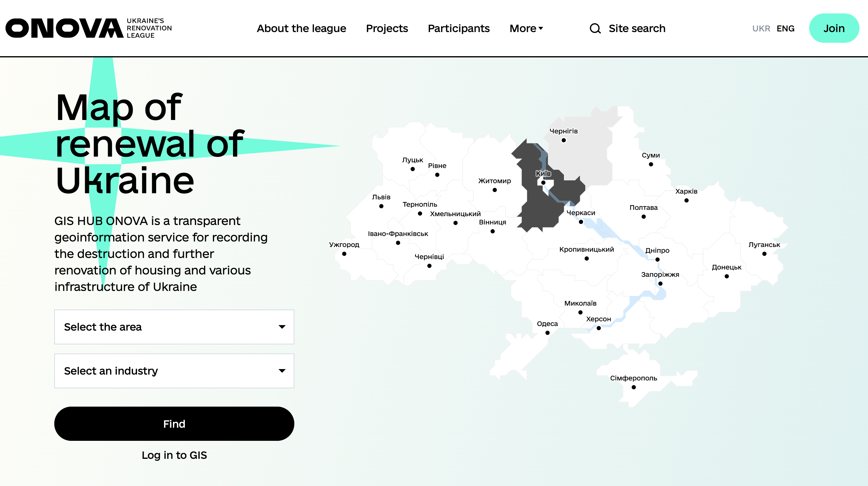Select Харків map dot
Viewport: 868px width, 486px height.
point(687,200)
